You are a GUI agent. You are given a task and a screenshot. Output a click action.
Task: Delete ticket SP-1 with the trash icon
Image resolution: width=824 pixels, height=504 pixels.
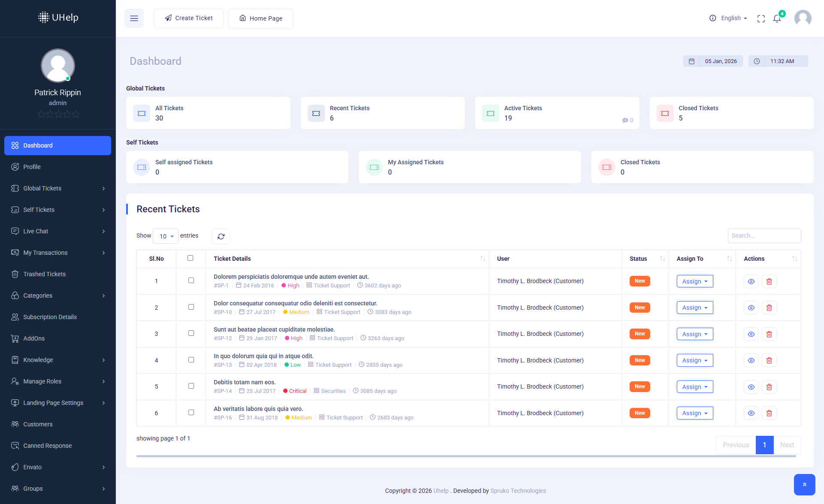pyautogui.click(x=769, y=281)
